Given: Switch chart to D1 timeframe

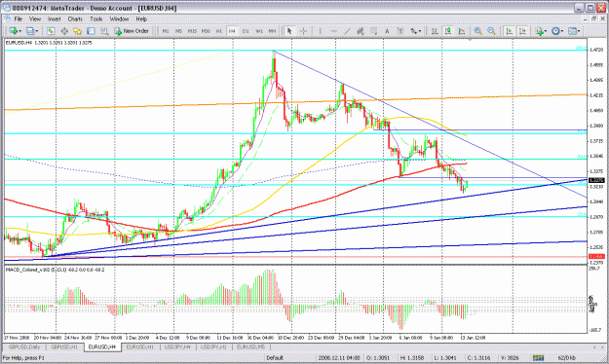Looking at the screenshot, I should pyautogui.click(x=246, y=31).
